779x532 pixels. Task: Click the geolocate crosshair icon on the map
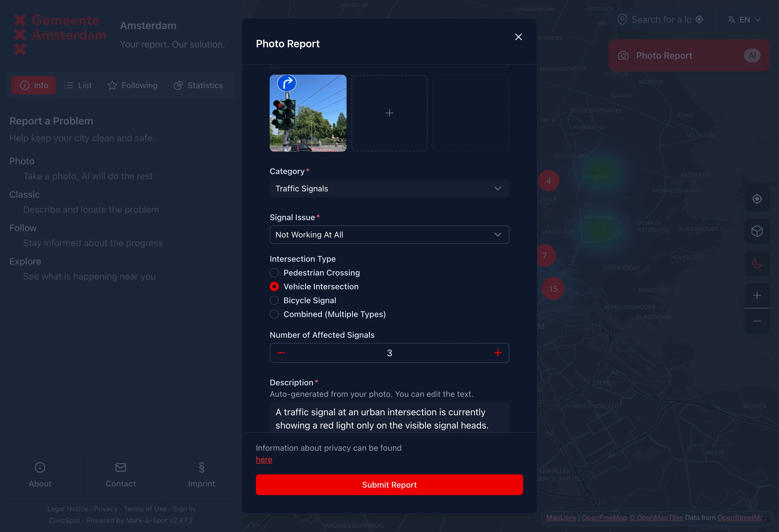tap(757, 199)
